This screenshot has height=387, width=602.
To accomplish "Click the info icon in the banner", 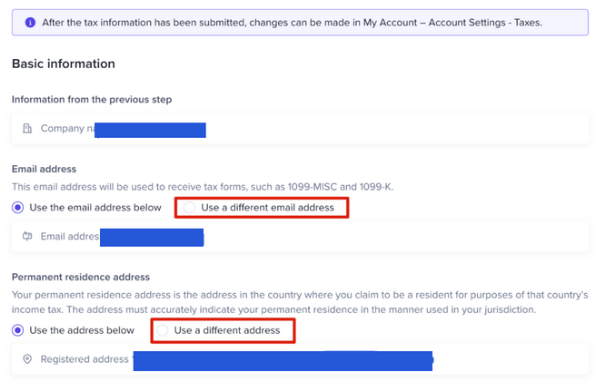I will [x=30, y=23].
